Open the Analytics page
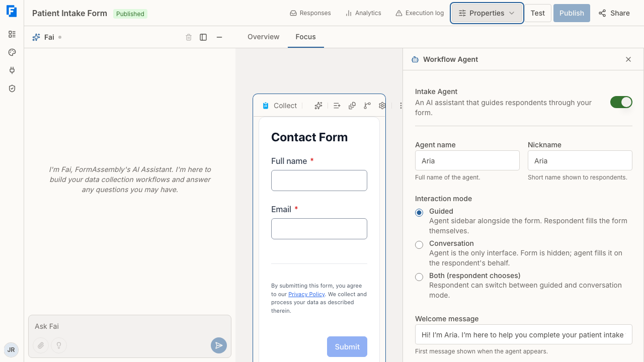 point(363,13)
